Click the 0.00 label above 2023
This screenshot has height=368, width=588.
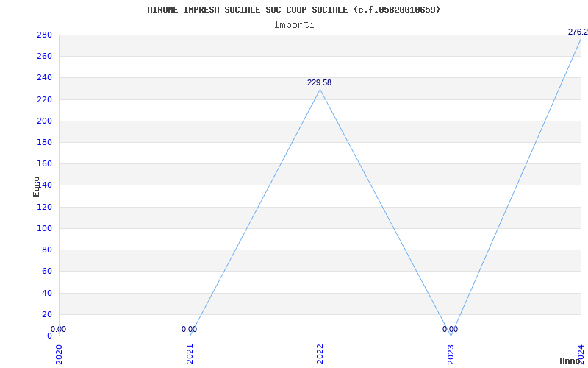tap(450, 329)
